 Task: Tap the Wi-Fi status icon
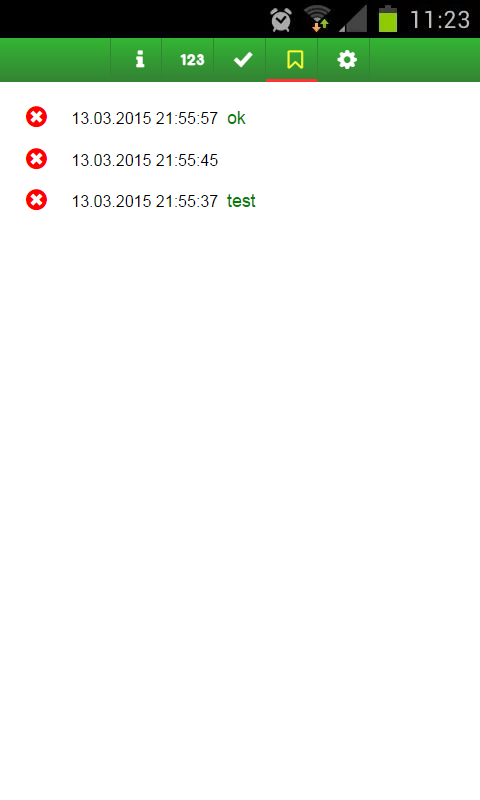point(317,19)
